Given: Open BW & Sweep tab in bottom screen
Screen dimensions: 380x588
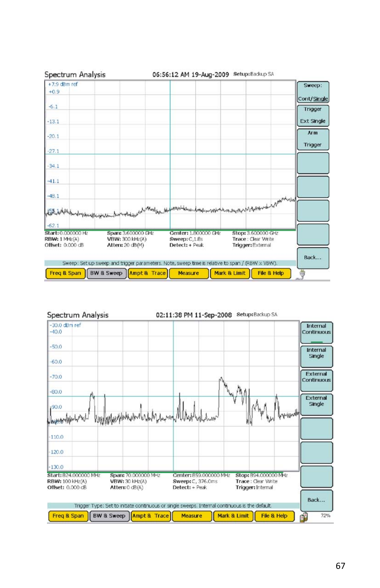Looking at the screenshot, I should click(x=109, y=516).
